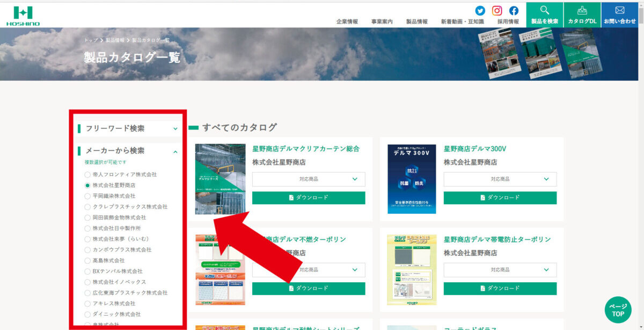Image resolution: width=644 pixels, height=330 pixels.
Task: Click the HOSHINO logo
Action: tap(23, 16)
